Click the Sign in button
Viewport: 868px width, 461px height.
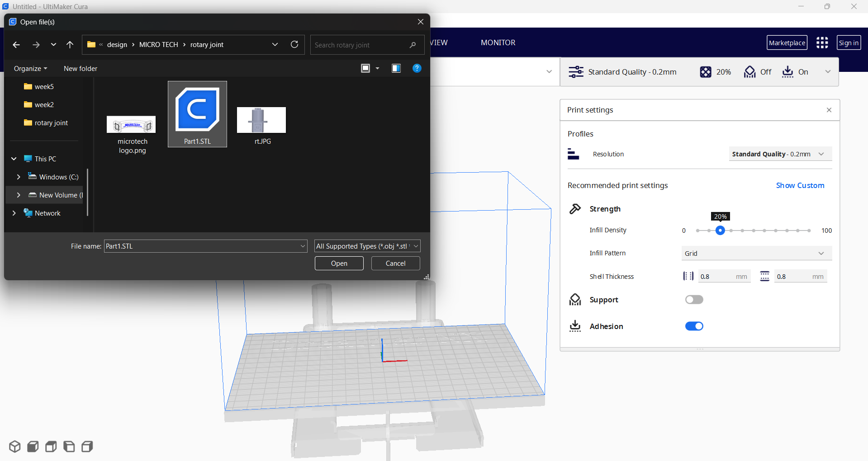click(x=849, y=43)
